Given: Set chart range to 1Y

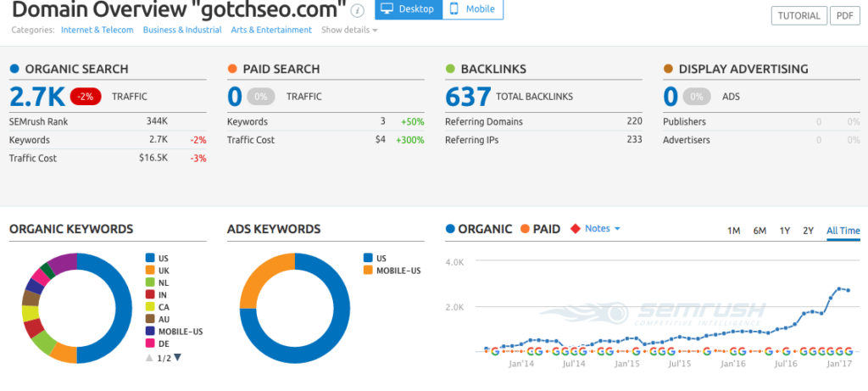Looking at the screenshot, I should click(x=784, y=231).
